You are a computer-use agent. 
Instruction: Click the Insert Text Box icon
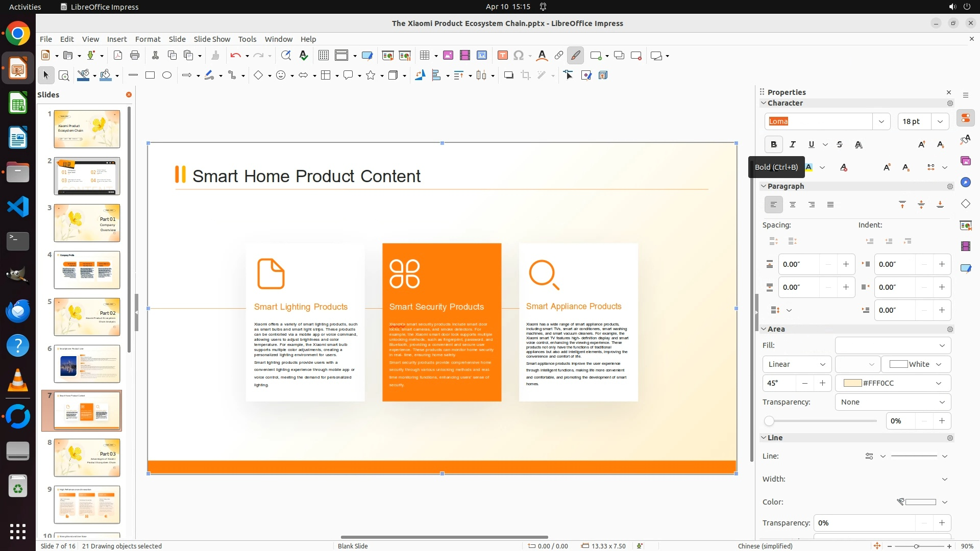502,56
